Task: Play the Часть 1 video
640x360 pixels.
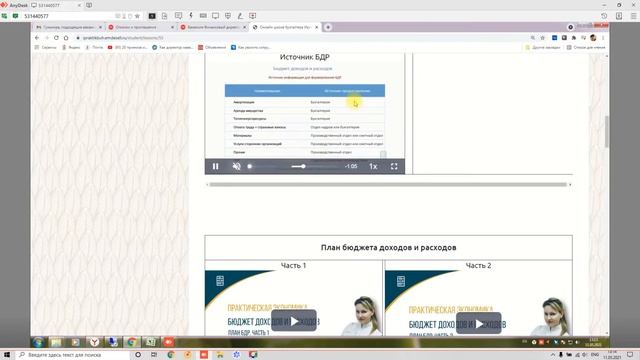Action: coord(294,321)
